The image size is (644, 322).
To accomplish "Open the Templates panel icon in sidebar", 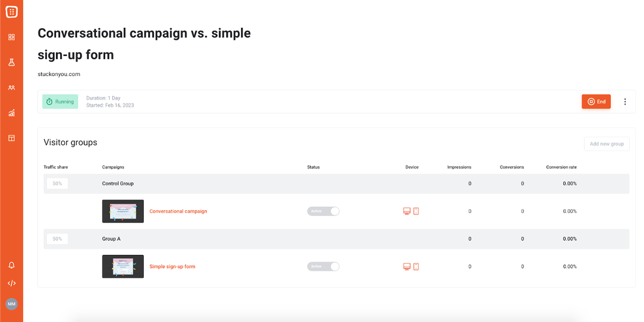I will 12,138.
